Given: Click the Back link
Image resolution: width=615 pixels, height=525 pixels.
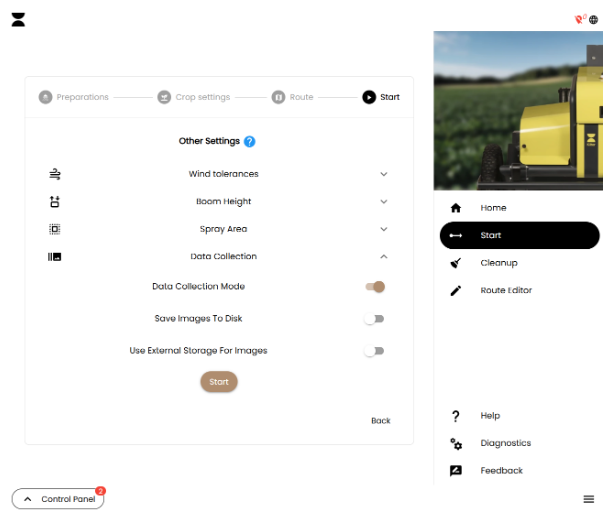Looking at the screenshot, I should click(380, 421).
